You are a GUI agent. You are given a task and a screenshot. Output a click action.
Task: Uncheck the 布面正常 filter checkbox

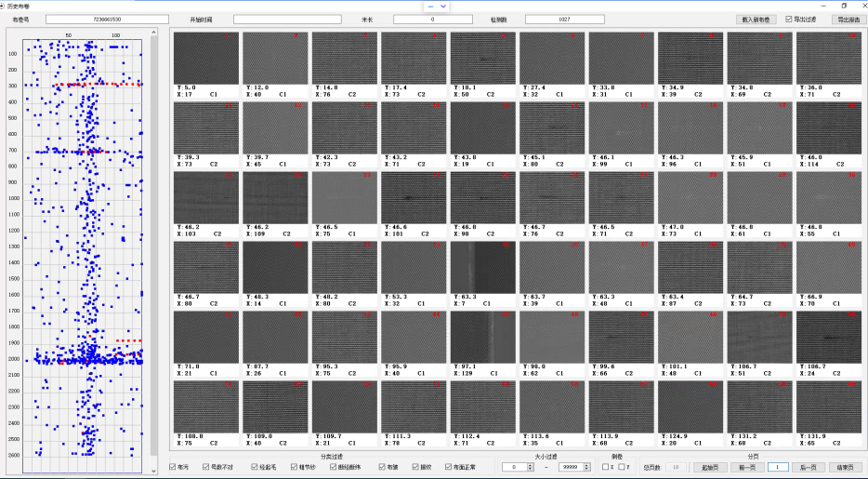451,467
